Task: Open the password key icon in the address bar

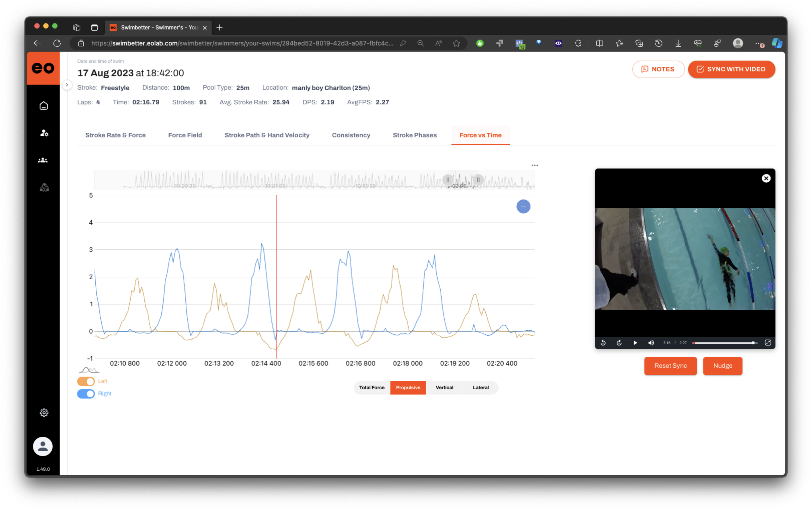Action: point(403,43)
